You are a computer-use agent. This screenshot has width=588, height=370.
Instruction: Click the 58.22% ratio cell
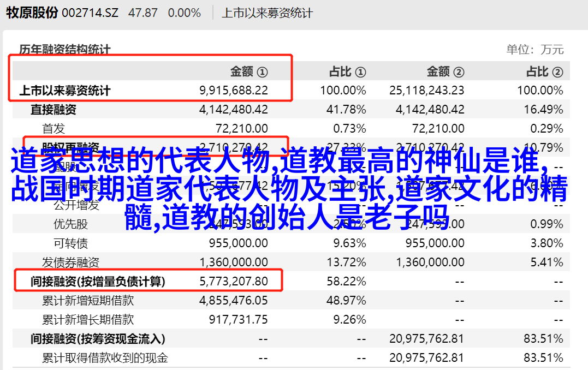[346, 282]
